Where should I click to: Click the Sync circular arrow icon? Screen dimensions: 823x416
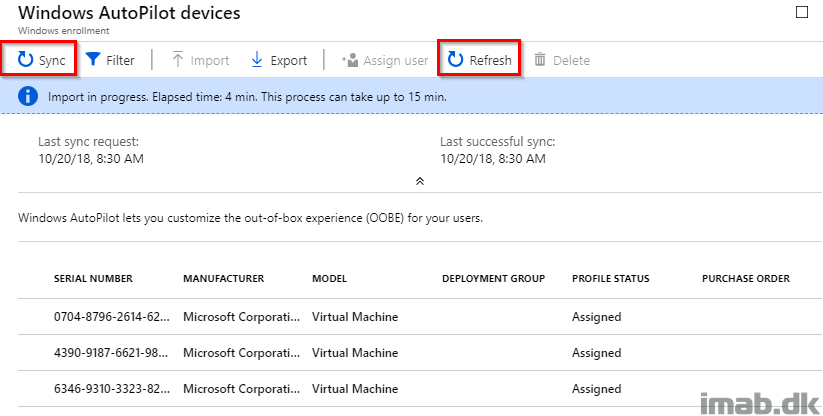(x=25, y=60)
